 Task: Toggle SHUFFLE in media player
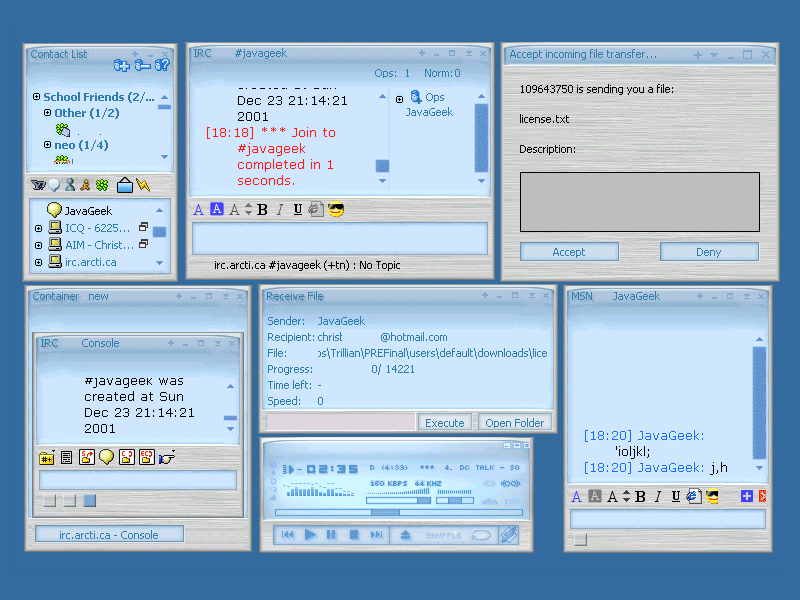[443, 535]
